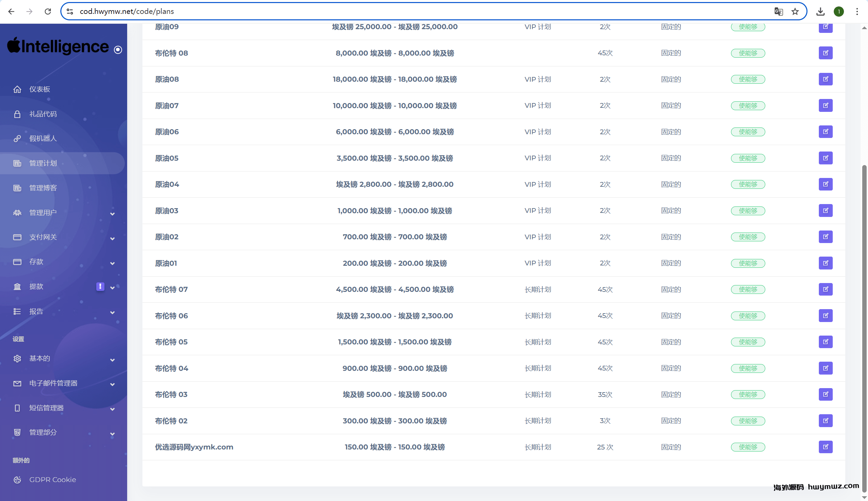
Task: Toggle the sidebar collapse radio icon
Action: [118, 50]
